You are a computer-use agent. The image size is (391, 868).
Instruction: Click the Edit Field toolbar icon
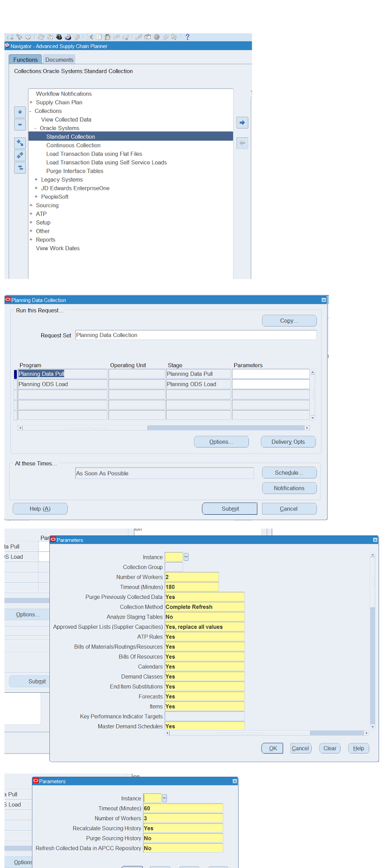click(139, 37)
